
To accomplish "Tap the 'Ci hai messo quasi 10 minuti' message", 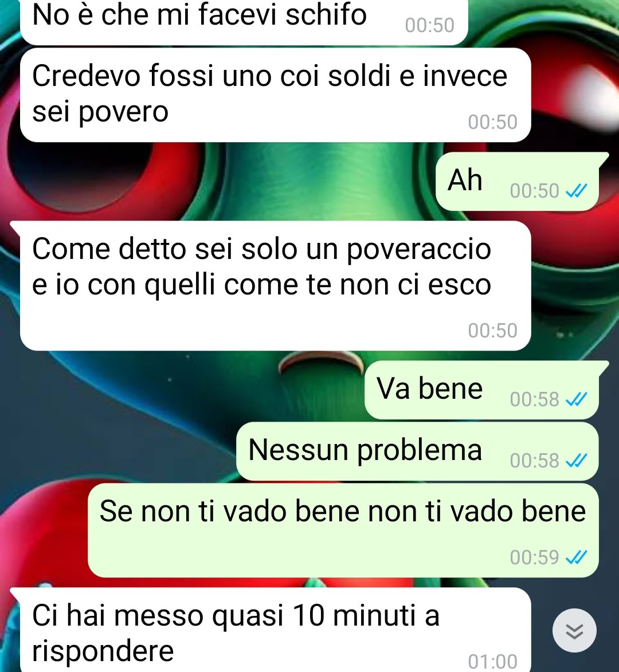I will (x=275, y=630).
